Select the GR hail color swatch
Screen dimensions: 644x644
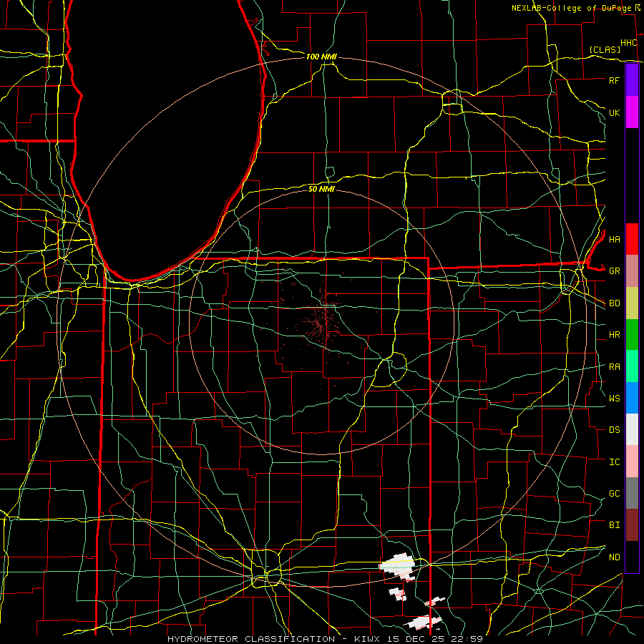click(x=632, y=271)
